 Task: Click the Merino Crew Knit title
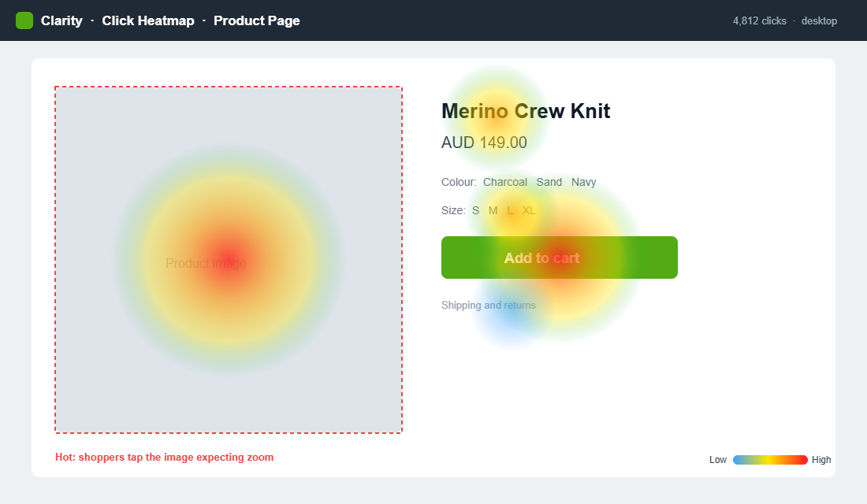coord(525,110)
